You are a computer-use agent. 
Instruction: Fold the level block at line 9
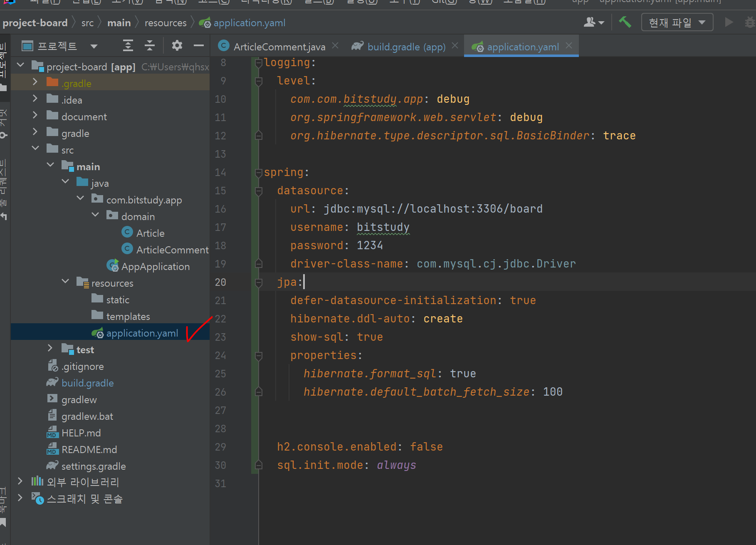[259, 81]
